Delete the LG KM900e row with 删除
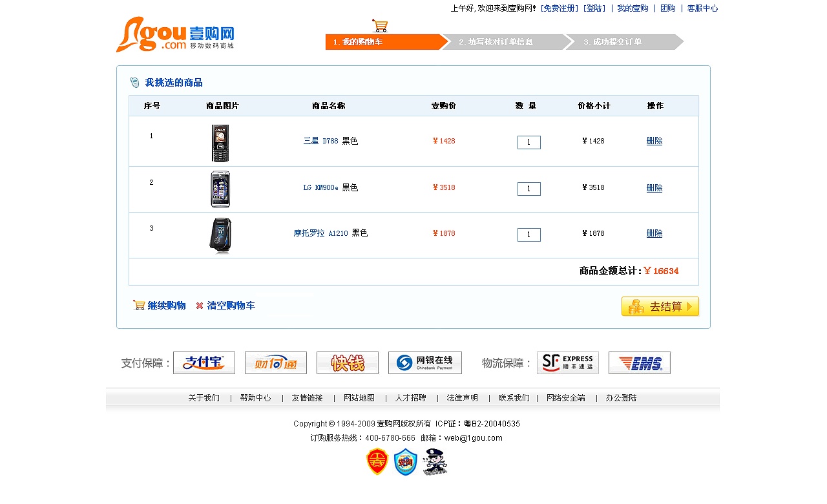 654,188
